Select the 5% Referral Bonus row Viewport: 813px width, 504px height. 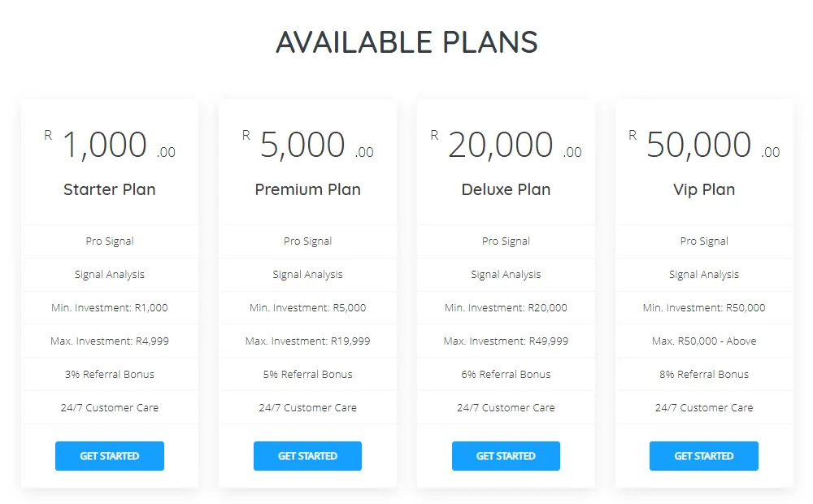pos(307,375)
